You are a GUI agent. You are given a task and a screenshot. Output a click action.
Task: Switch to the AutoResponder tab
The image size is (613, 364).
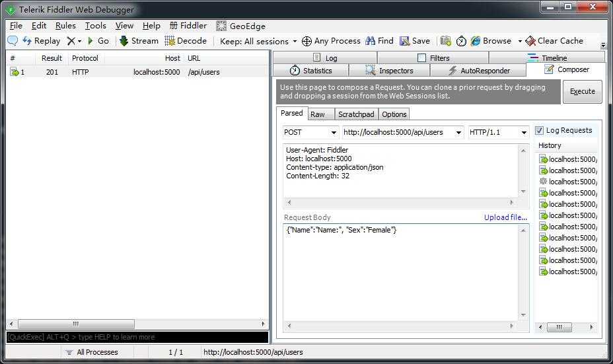[x=479, y=71]
